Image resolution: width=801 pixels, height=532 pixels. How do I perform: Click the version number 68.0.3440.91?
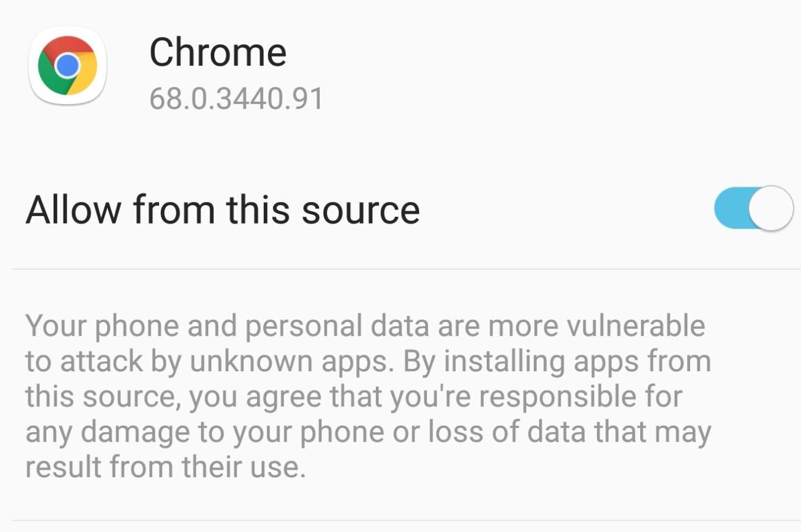tap(236, 99)
